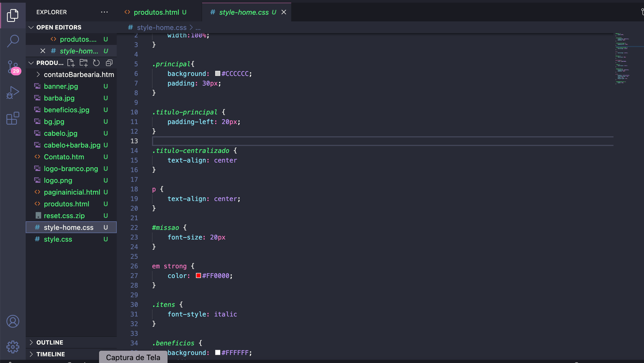The height and width of the screenshot is (363, 644).
Task: Click the breadcrumb ellipsis segment
Action: pos(198,28)
